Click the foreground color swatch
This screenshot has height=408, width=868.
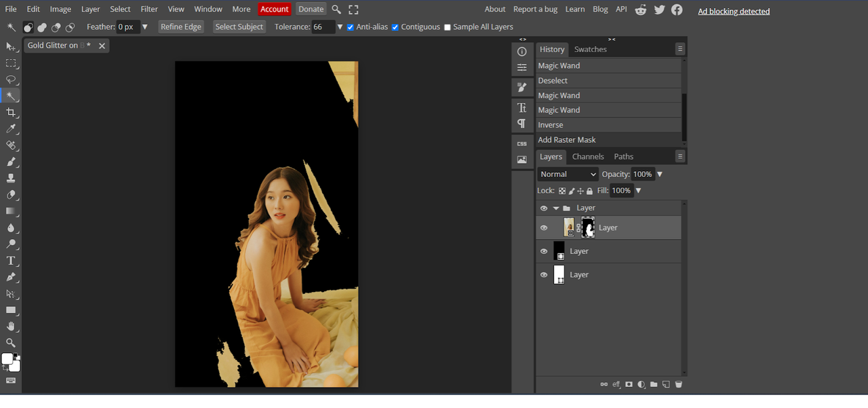pyautogui.click(x=7, y=358)
